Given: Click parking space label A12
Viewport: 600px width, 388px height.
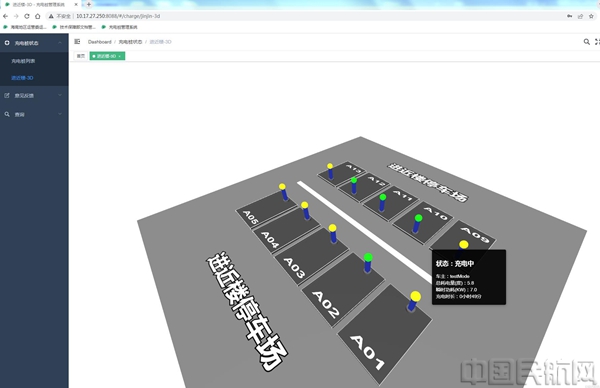Looking at the screenshot, I should coord(377,180).
